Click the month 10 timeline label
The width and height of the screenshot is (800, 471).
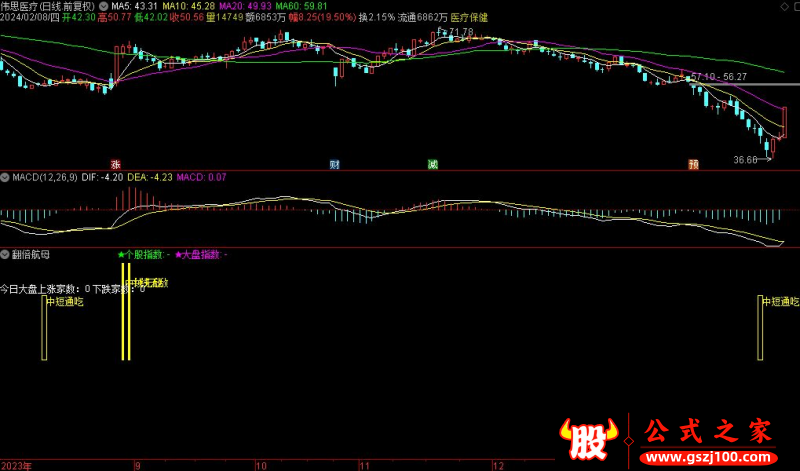click(x=261, y=465)
